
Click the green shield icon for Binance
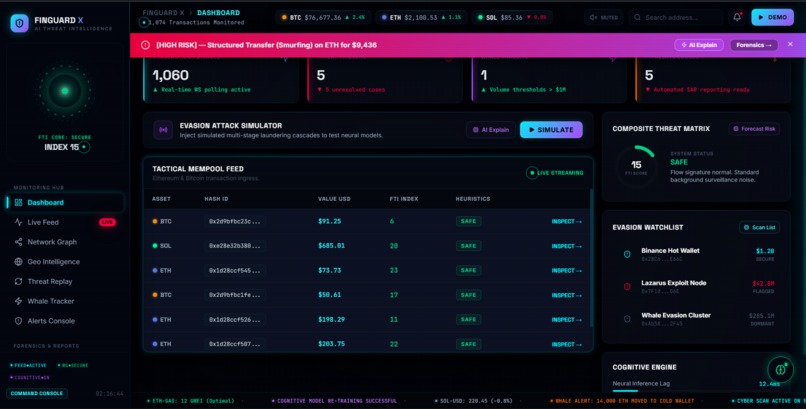pos(627,254)
